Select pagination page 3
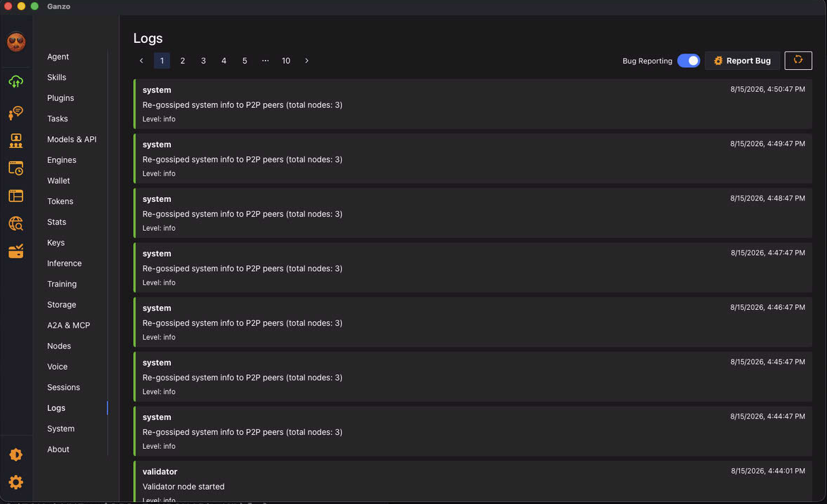 point(203,61)
